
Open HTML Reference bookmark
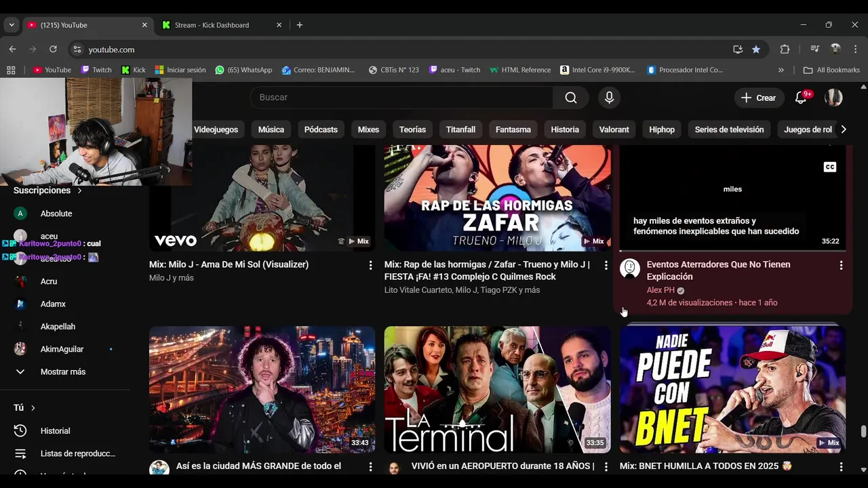[520, 70]
